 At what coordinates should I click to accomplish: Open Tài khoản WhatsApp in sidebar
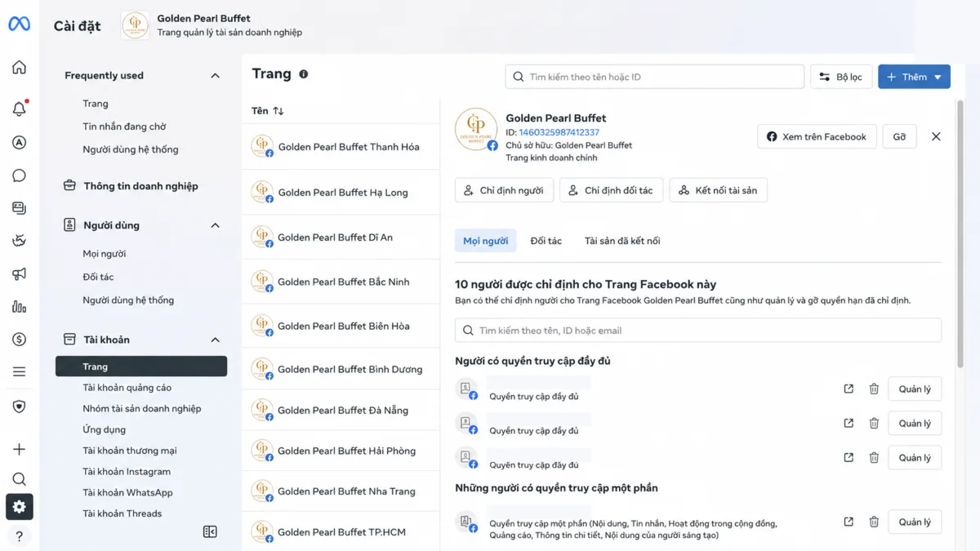tap(127, 492)
